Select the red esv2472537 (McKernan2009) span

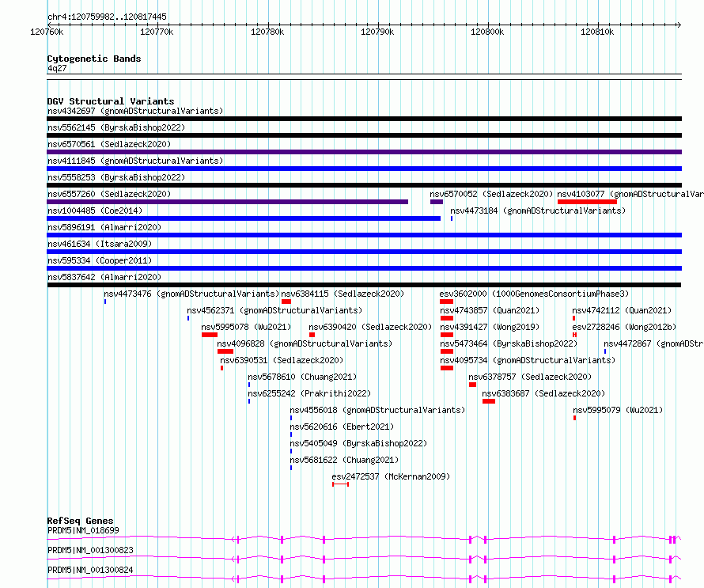(340, 484)
